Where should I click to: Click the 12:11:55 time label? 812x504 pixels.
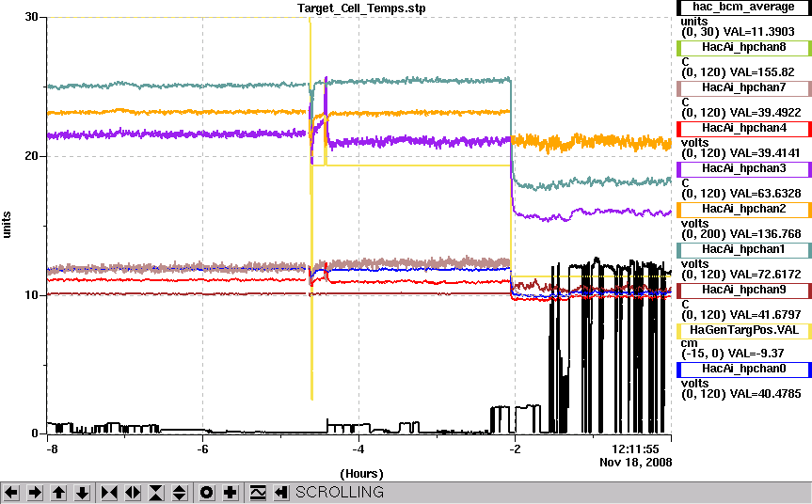[x=635, y=449]
